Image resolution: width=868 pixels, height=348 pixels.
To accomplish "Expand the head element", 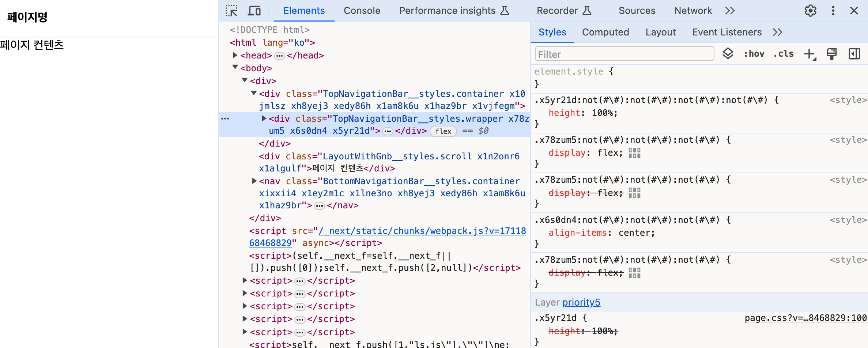I will tap(235, 55).
